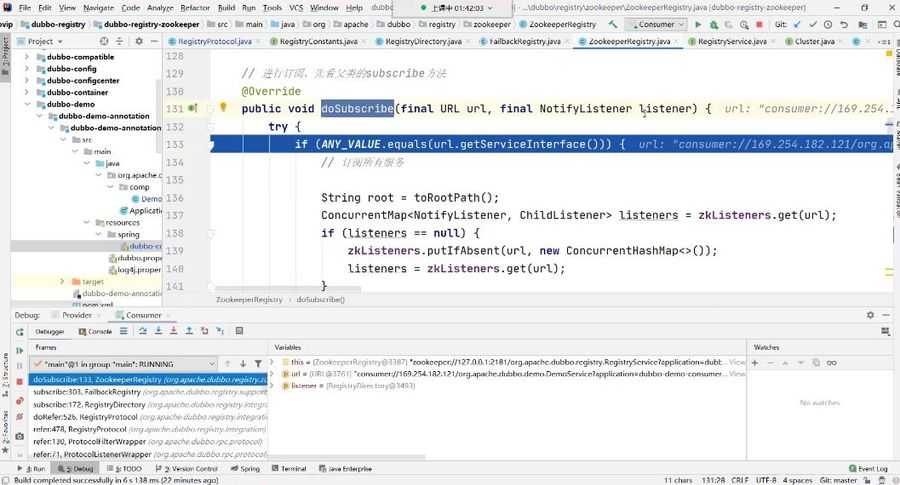
Task: Expand the 'url' variable in Variables
Action: (272, 374)
